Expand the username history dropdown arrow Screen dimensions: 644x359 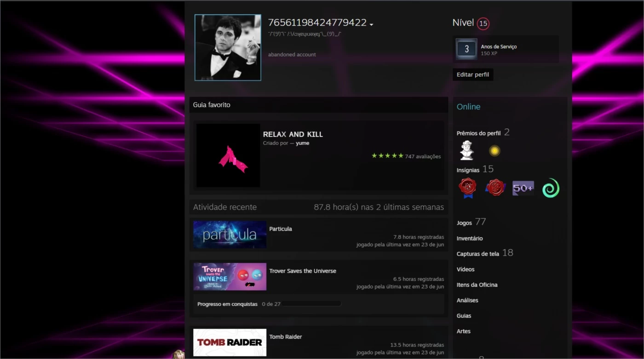click(371, 24)
